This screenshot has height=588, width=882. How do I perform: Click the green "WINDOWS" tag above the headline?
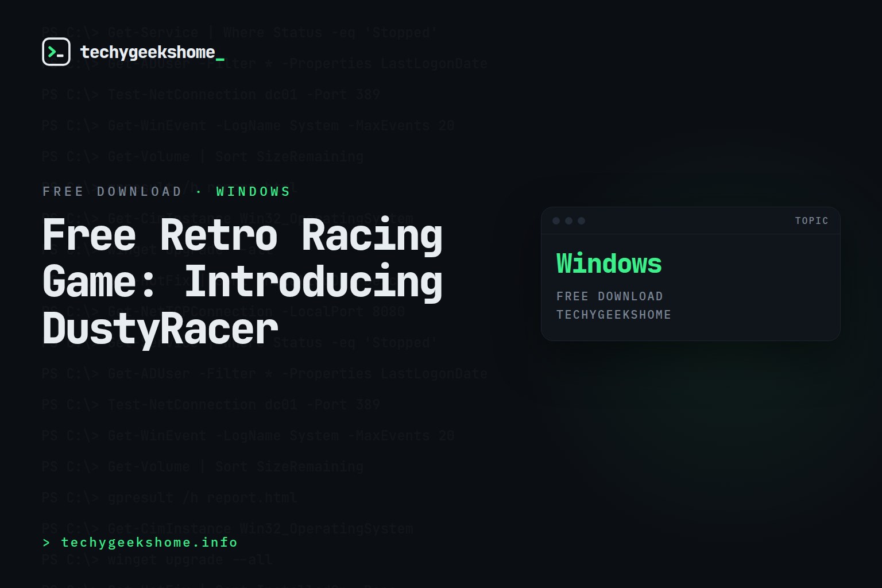253,191
